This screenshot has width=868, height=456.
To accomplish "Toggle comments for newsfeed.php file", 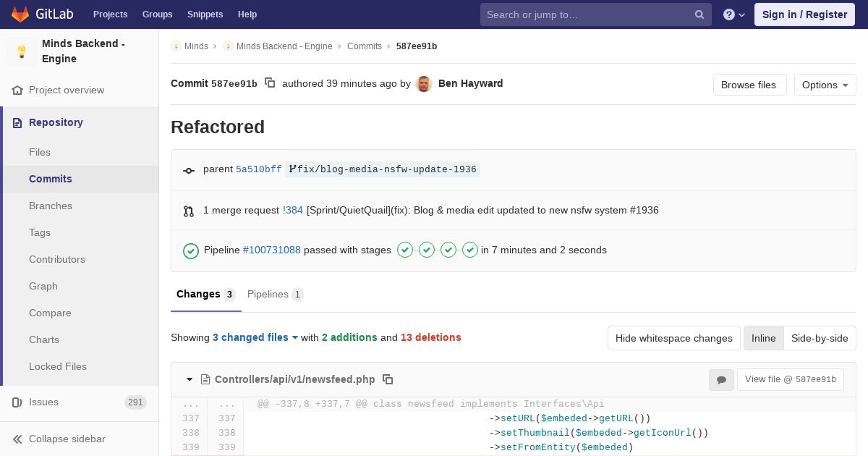I will [721, 380].
